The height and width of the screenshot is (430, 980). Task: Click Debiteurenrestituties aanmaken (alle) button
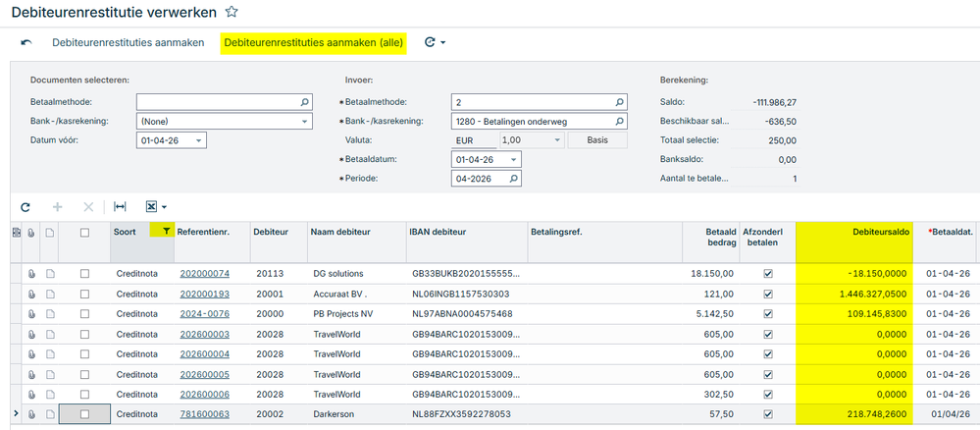(314, 43)
